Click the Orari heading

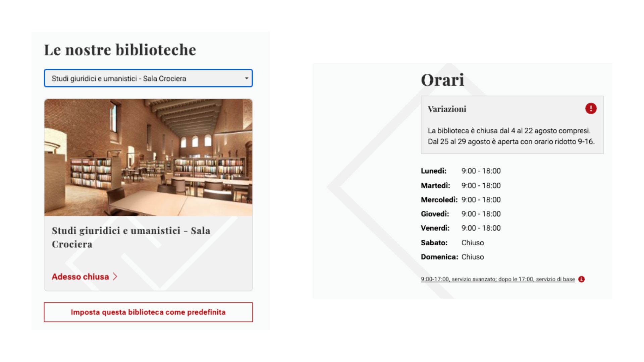(x=442, y=80)
